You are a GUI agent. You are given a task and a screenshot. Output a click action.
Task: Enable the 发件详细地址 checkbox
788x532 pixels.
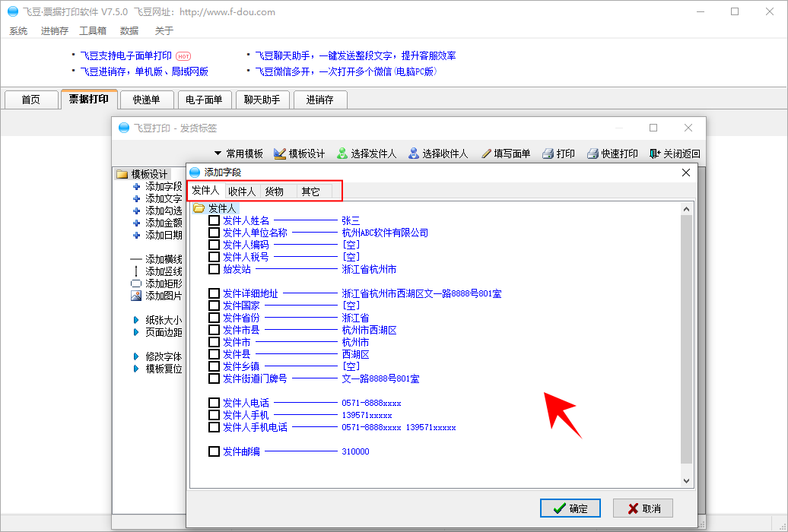coord(214,293)
